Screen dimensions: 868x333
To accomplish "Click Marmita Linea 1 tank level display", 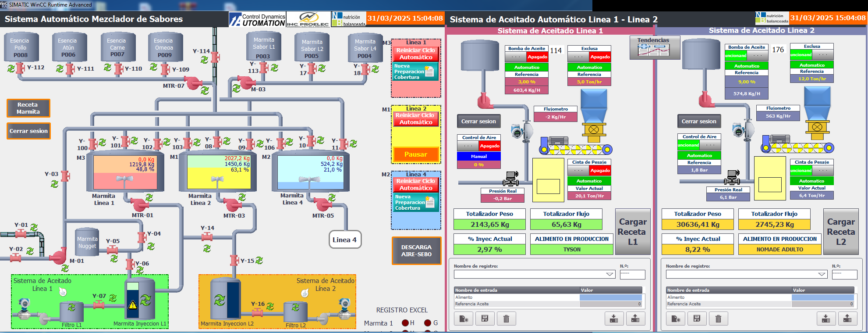I will 125,172.
